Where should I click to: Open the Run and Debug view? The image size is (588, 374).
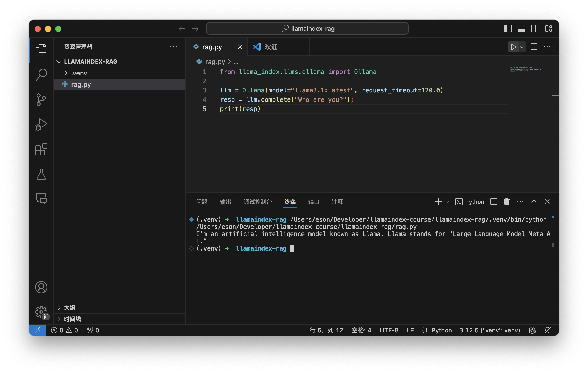click(41, 124)
